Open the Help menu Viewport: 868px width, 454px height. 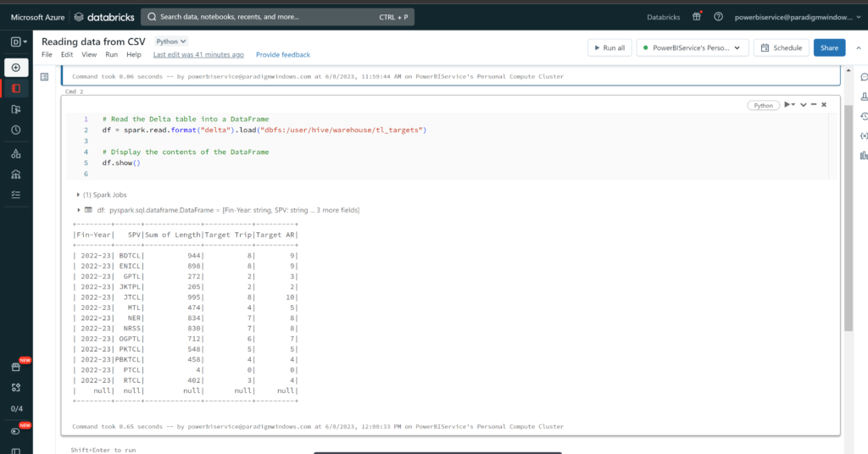134,55
